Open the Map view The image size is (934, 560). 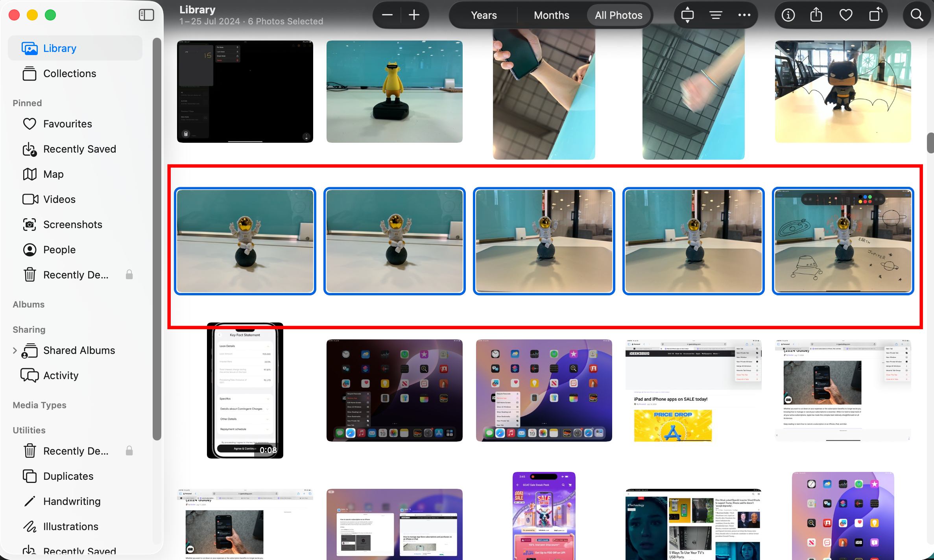tap(75, 174)
